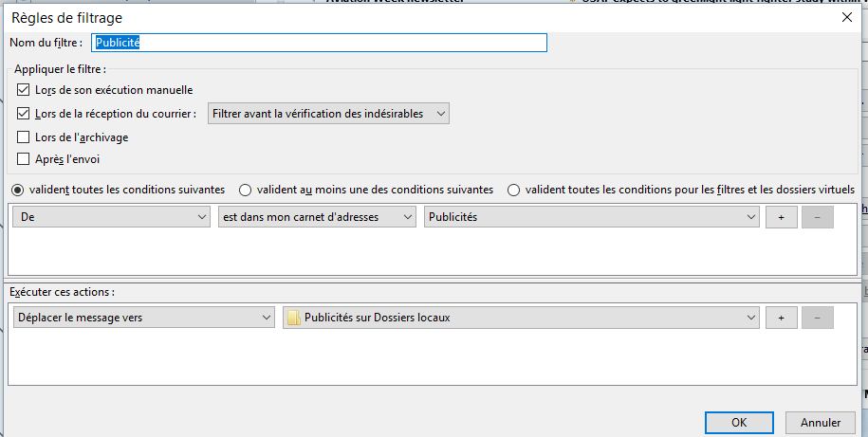
Task: Uncheck 'Lors de la réception du courrier'
Action: 24,114
